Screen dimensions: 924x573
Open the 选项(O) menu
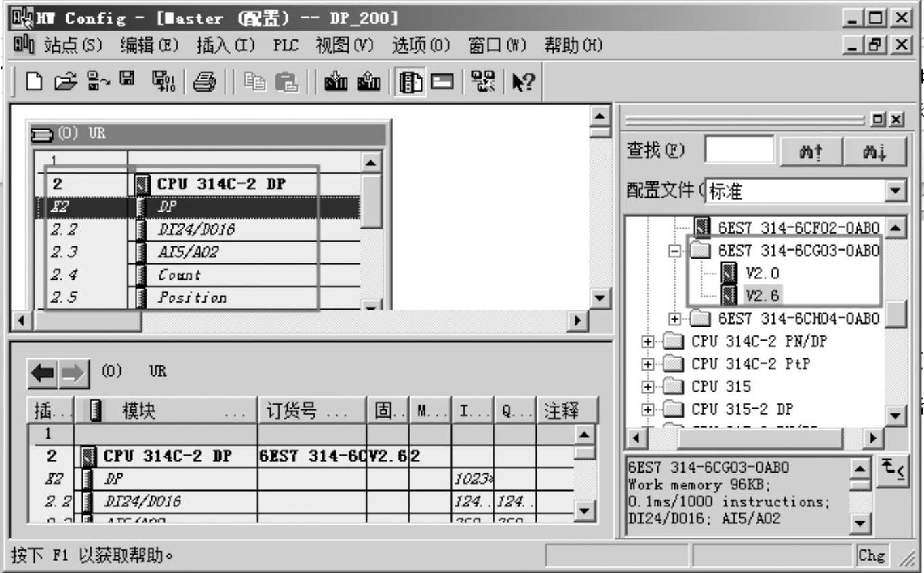click(421, 46)
